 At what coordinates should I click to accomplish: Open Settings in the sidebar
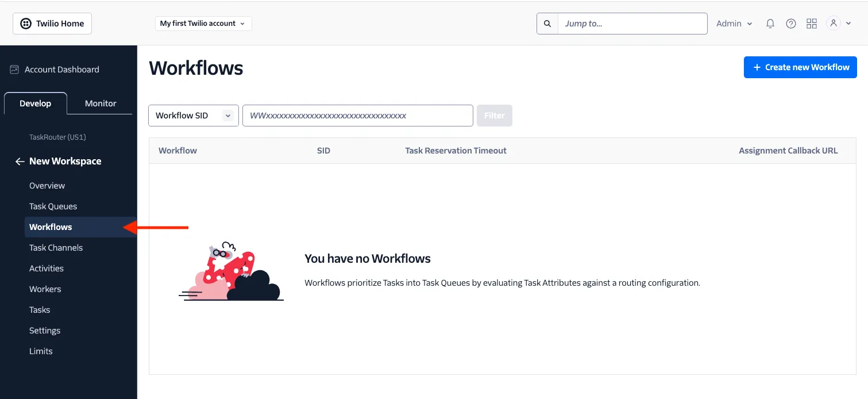45,331
